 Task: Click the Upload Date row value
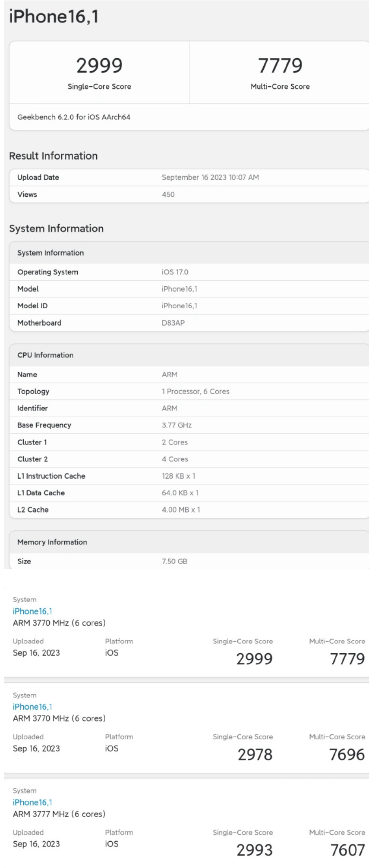210,177
